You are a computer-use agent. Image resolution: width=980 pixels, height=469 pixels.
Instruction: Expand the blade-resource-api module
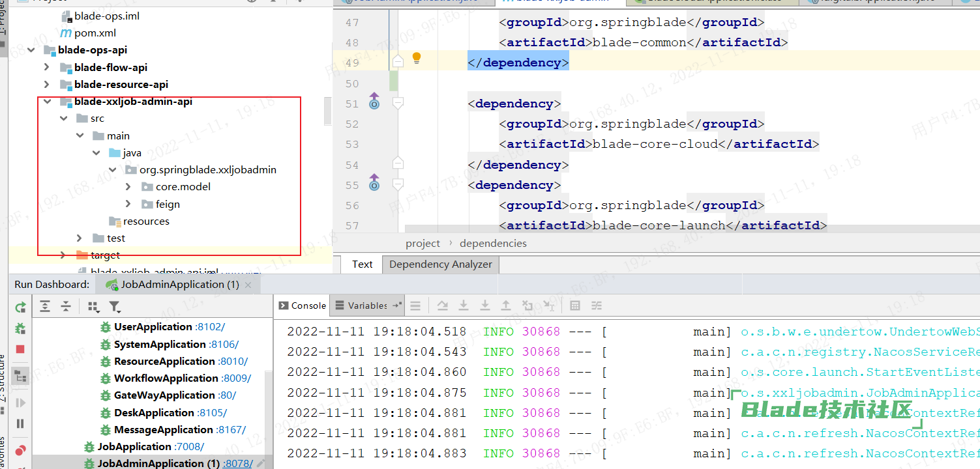46,84
